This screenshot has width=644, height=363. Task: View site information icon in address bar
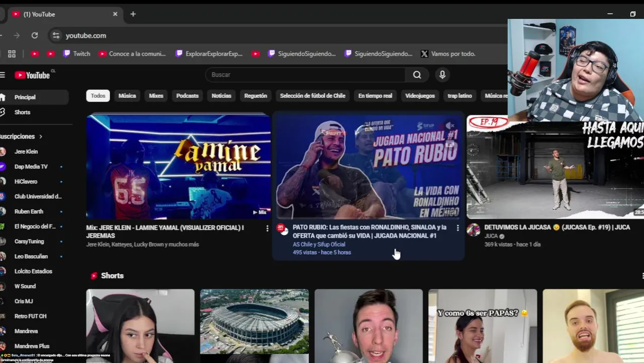point(56,35)
